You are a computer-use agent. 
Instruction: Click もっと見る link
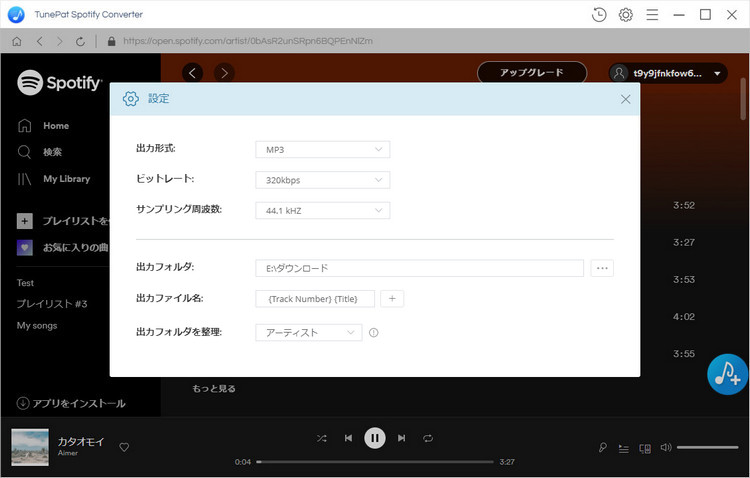point(214,389)
